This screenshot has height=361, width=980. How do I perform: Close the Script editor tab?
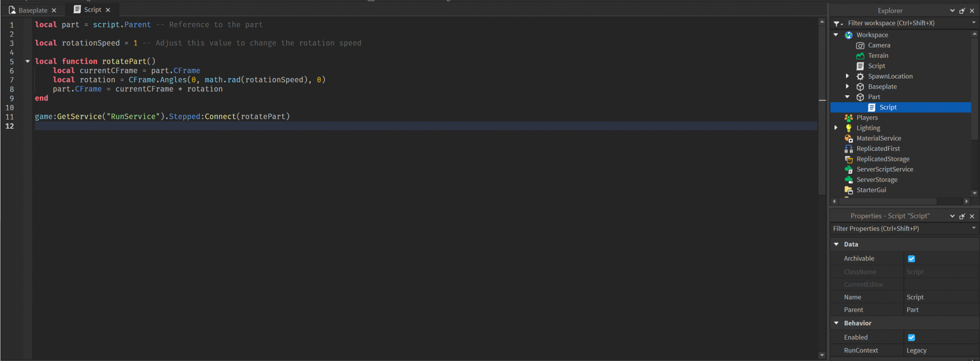coord(108,10)
